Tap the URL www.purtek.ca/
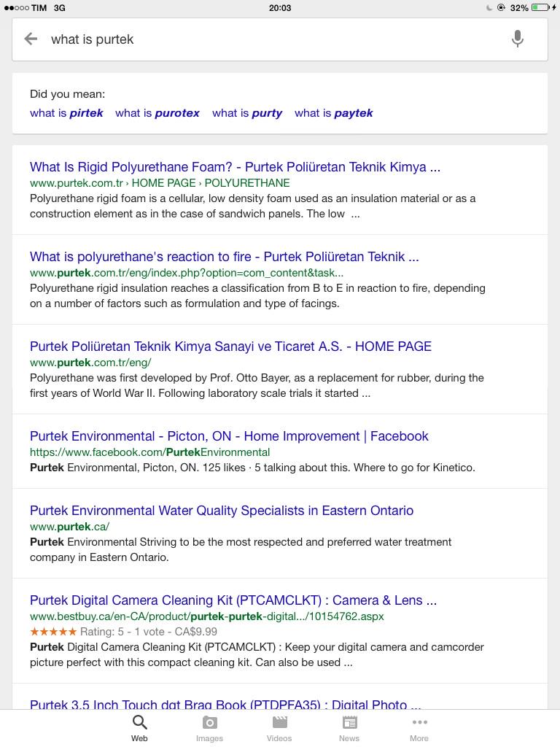The image size is (560, 747). tap(69, 527)
